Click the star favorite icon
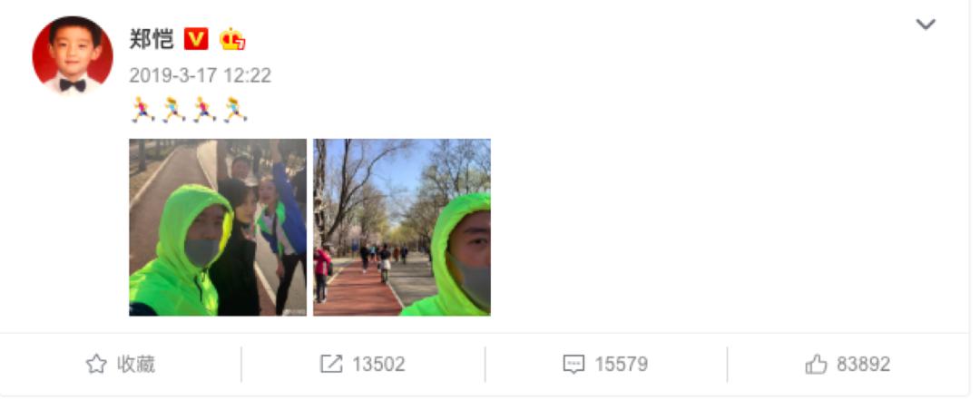This screenshot has width=980, height=400. pos(95,364)
